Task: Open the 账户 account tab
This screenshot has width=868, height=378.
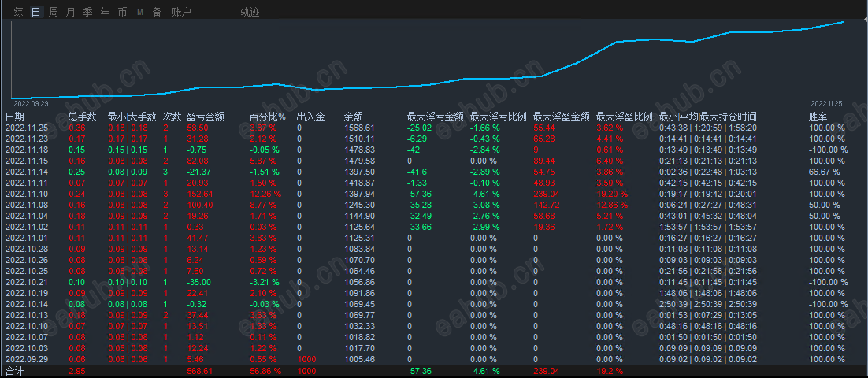Action: pos(182,12)
